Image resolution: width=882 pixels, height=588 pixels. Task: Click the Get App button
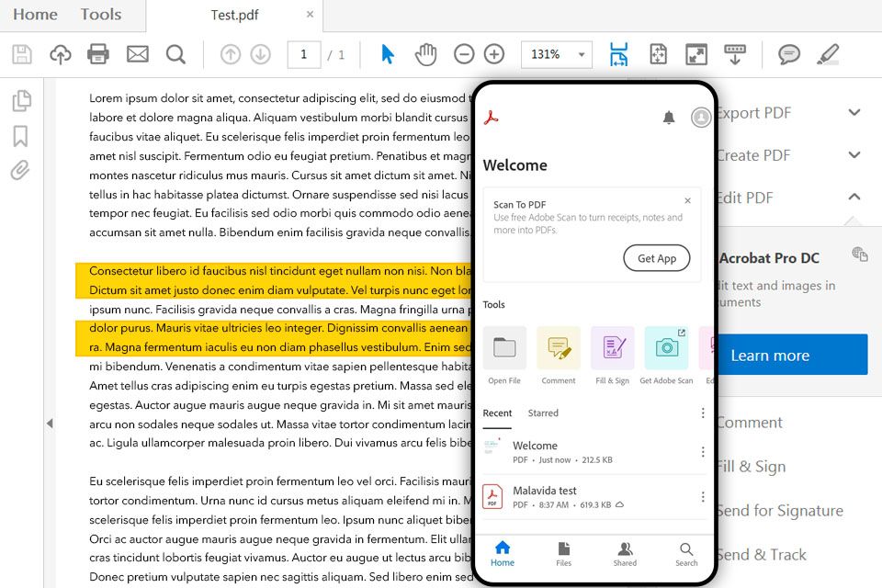tap(656, 258)
